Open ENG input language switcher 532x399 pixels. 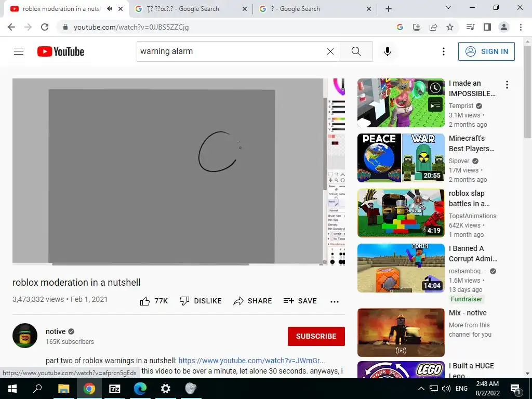(x=461, y=389)
